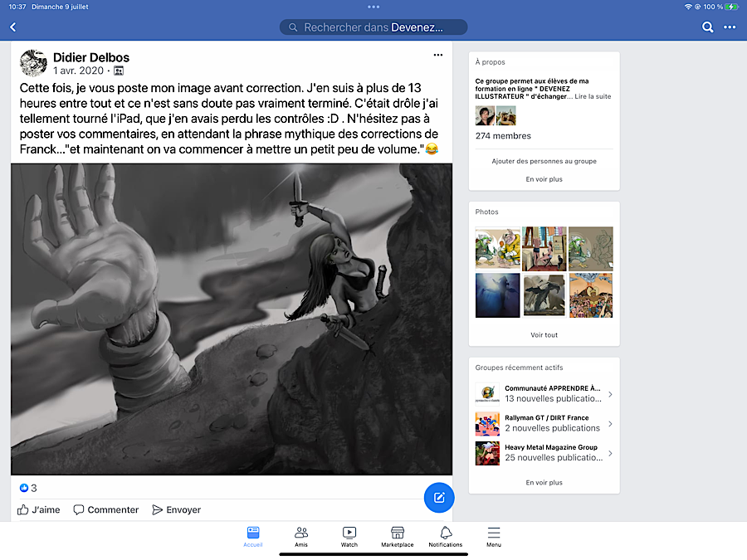The height and width of the screenshot is (560, 747).
Task: Tap the iPad home indicator bar
Action: click(373, 554)
